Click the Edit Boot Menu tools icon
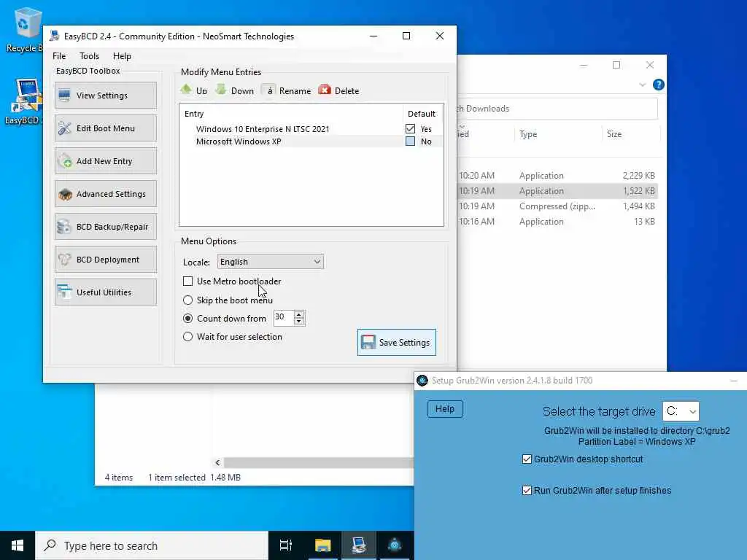 [64, 128]
